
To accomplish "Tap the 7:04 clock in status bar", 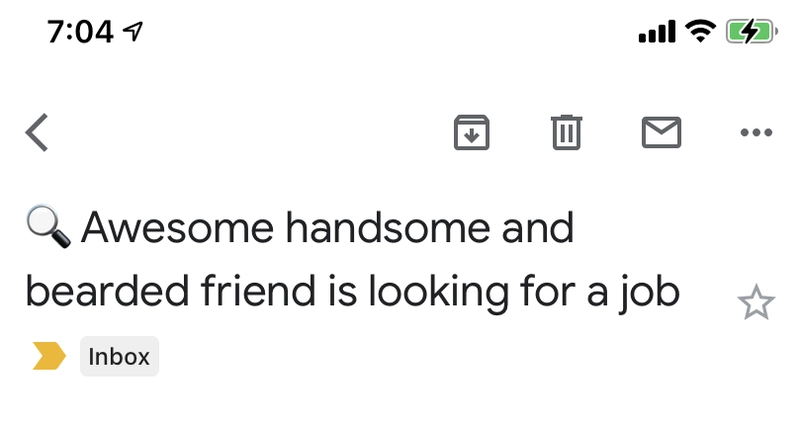I will pos(80,32).
